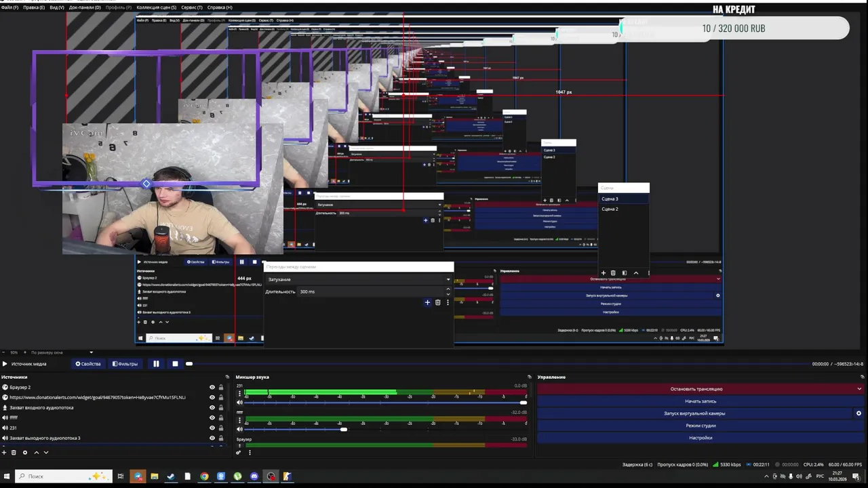Open selected source properties gear icon

coord(25,453)
